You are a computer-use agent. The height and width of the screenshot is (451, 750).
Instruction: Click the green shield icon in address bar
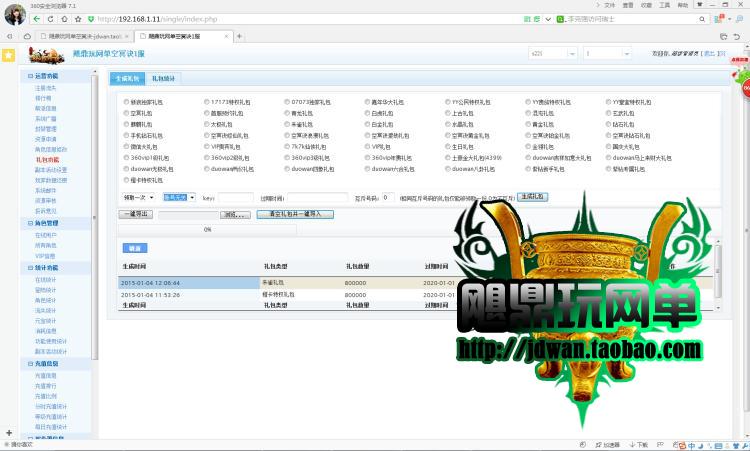point(91,19)
